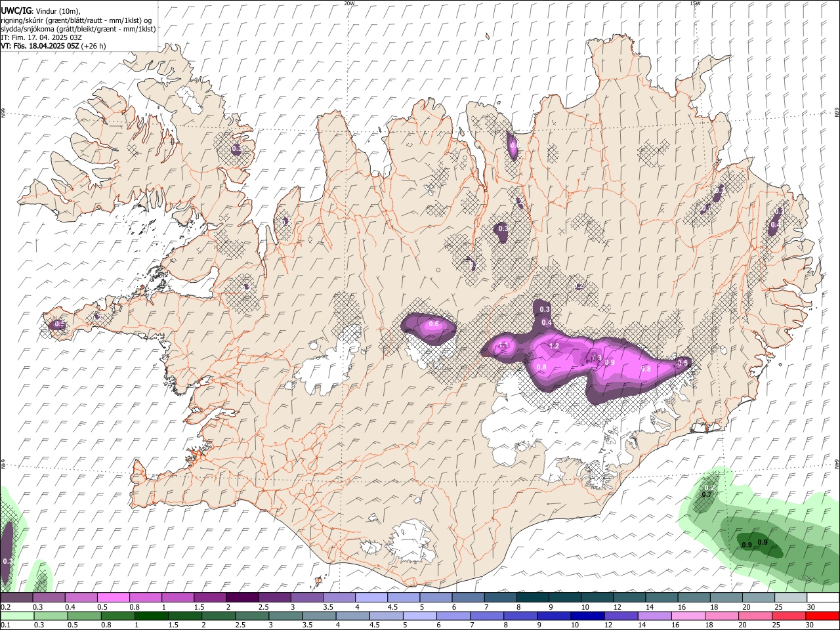The width and height of the screenshot is (840, 630).
Task: Click the '0.5' value on the western peninsula
Action: [x=59, y=324]
